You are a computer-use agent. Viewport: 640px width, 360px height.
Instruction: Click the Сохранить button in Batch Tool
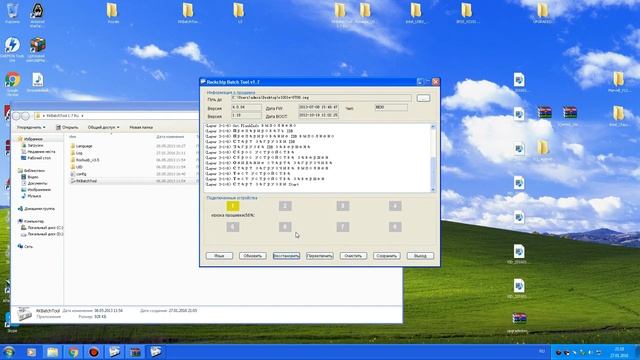pos(387,256)
